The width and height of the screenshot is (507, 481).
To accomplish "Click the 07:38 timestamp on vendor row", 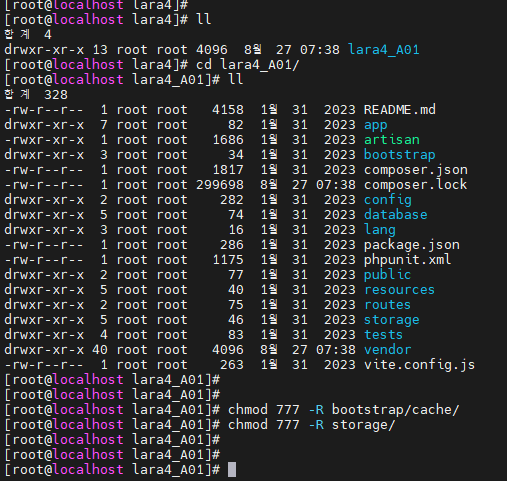I will coord(336,350).
